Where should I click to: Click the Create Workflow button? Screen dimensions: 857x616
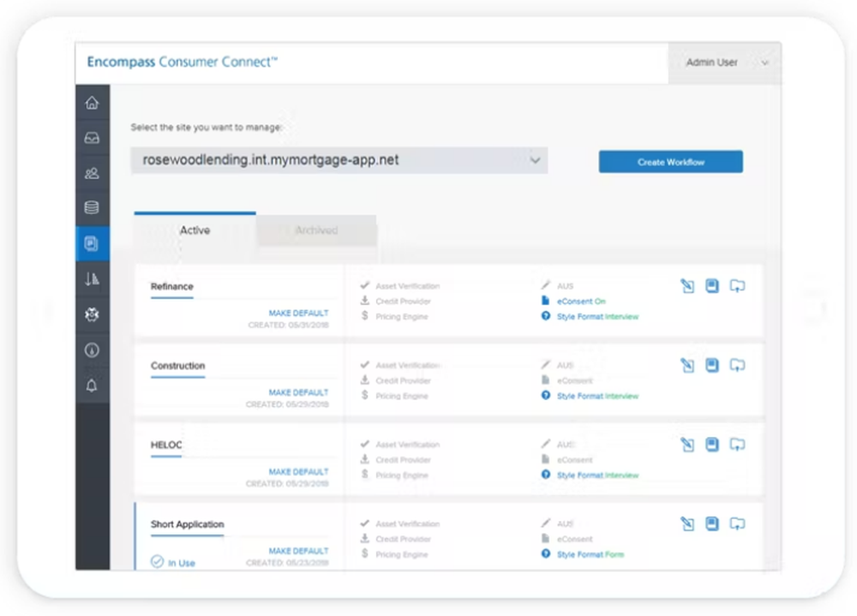point(671,162)
